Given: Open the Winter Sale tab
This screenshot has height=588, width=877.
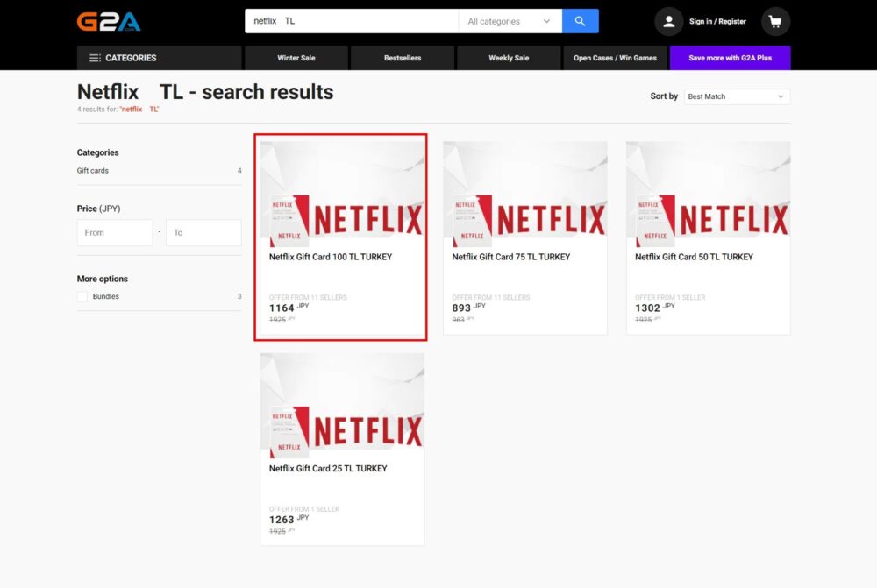Looking at the screenshot, I should click(296, 58).
